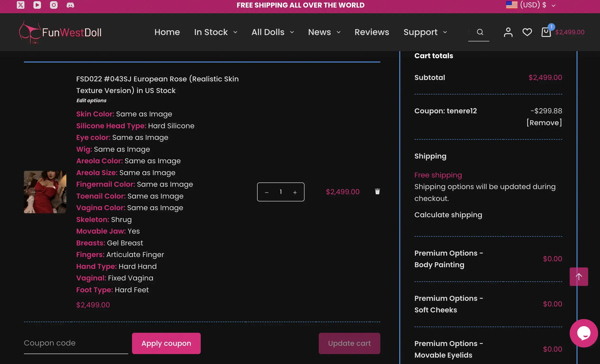Viewport: 600px width, 364px height.
Task: Click the scroll-to-top arrow button
Action: click(579, 276)
